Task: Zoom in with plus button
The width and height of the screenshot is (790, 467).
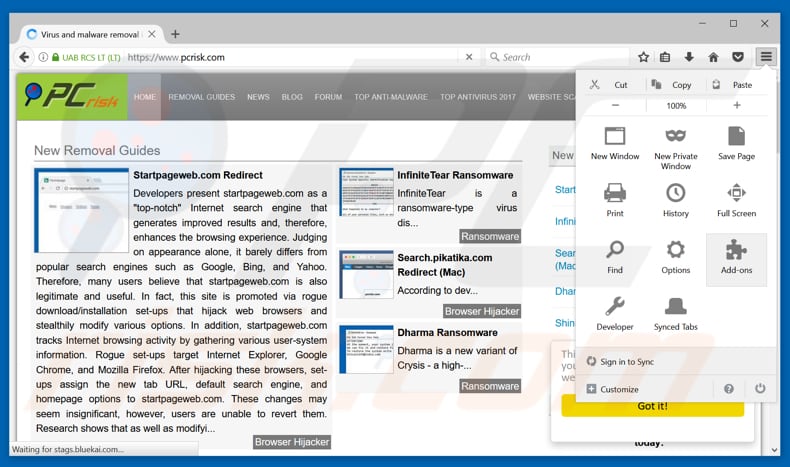Action: (x=737, y=105)
